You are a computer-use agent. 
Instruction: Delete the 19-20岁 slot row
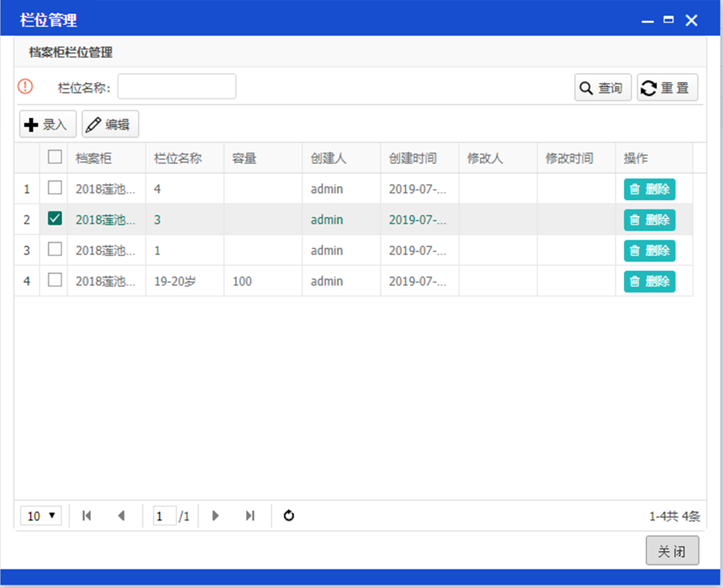point(649,281)
